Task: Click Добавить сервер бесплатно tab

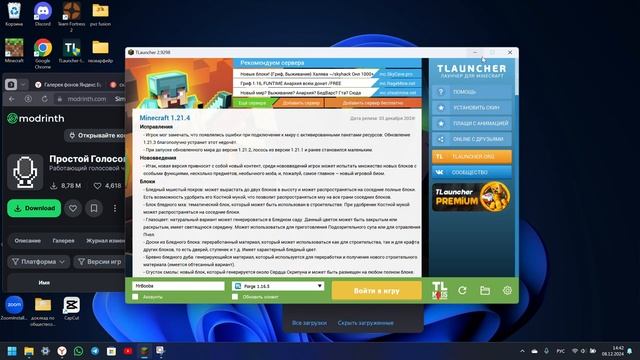Action: click(373, 103)
